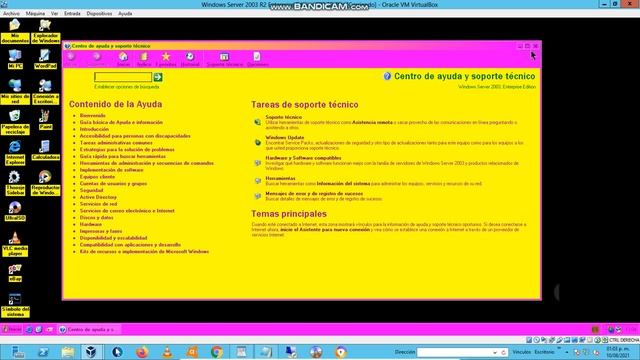
Task: Open Cuentas de usuarios y grupos
Action: click(x=113, y=184)
